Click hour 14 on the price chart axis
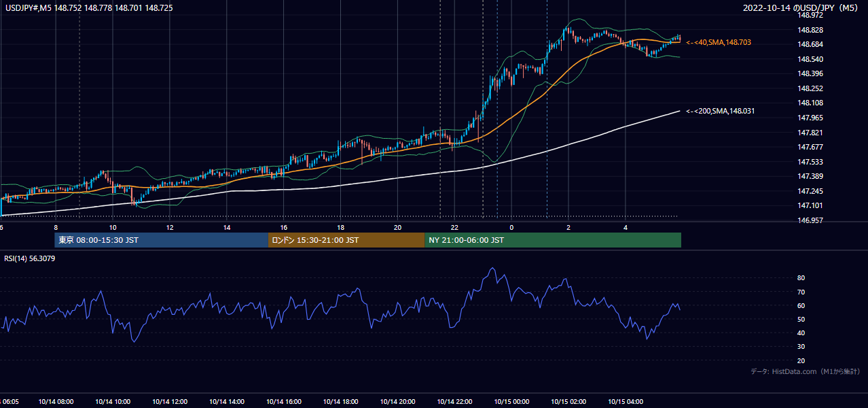The image size is (868, 408). (x=227, y=228)
